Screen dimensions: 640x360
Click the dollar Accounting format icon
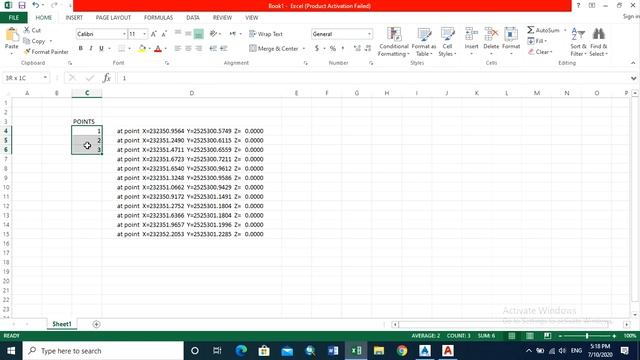pyautogui.click(x=317, y=49)
